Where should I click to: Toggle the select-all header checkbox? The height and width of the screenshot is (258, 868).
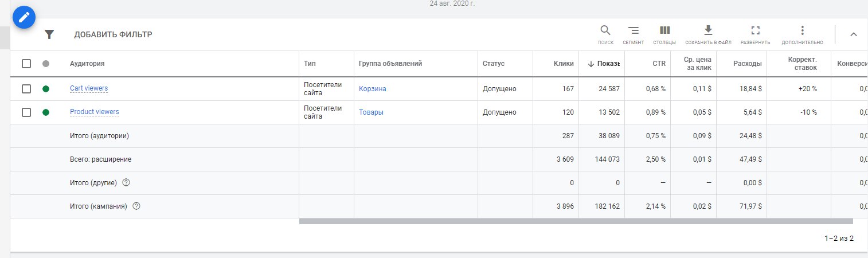[x=26, y=64]
